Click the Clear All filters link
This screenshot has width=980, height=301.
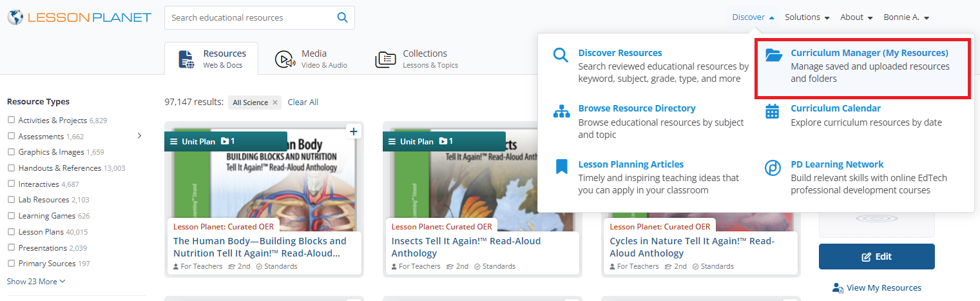303,102
